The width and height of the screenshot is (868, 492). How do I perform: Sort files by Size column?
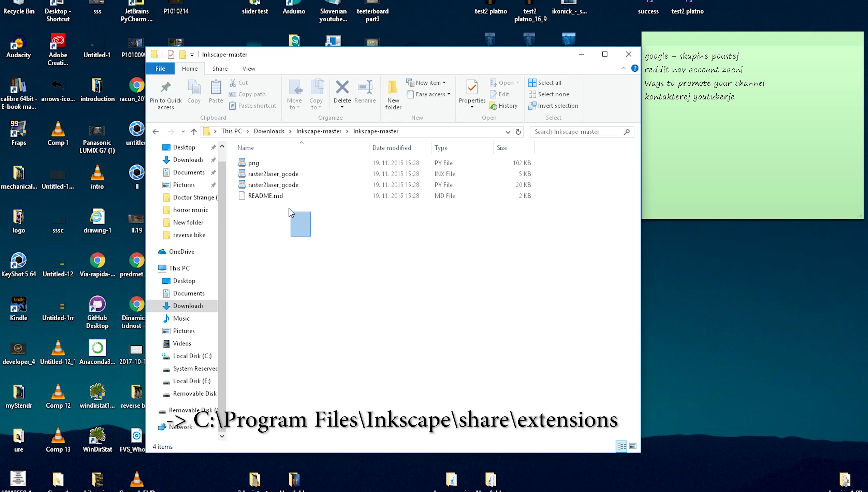514,148
